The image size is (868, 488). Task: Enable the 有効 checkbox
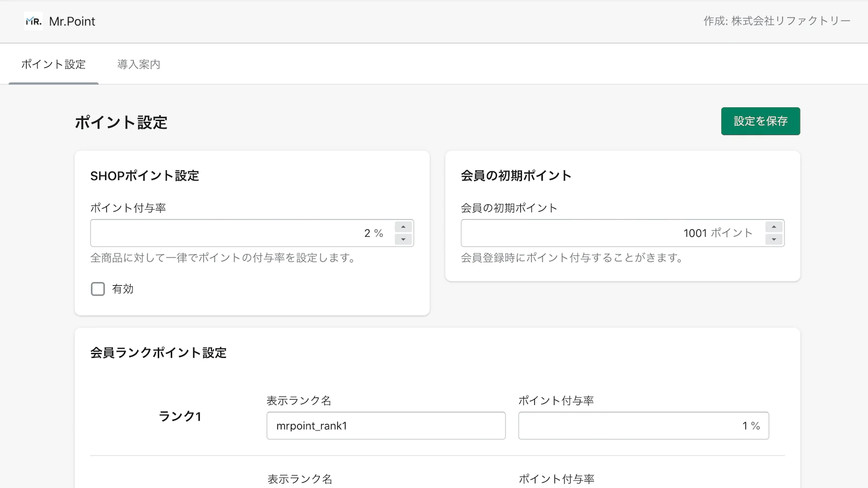pos(98,289)
